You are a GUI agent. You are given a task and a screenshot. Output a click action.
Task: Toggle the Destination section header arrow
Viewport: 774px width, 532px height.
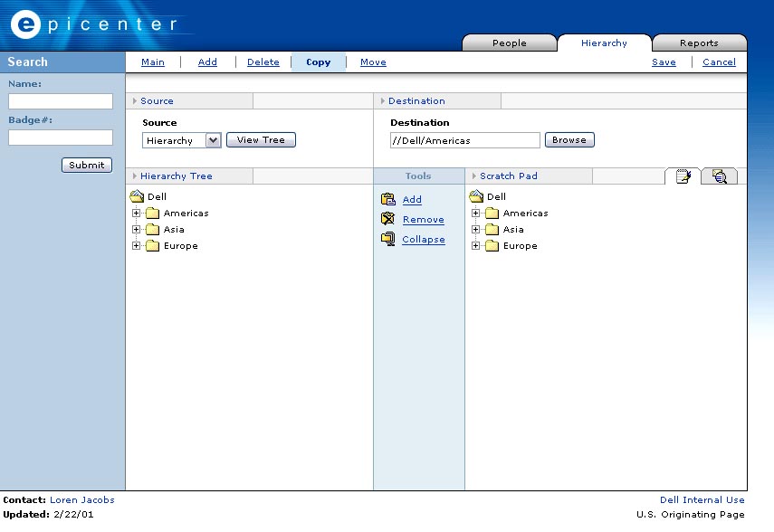[x=383, y=100]
